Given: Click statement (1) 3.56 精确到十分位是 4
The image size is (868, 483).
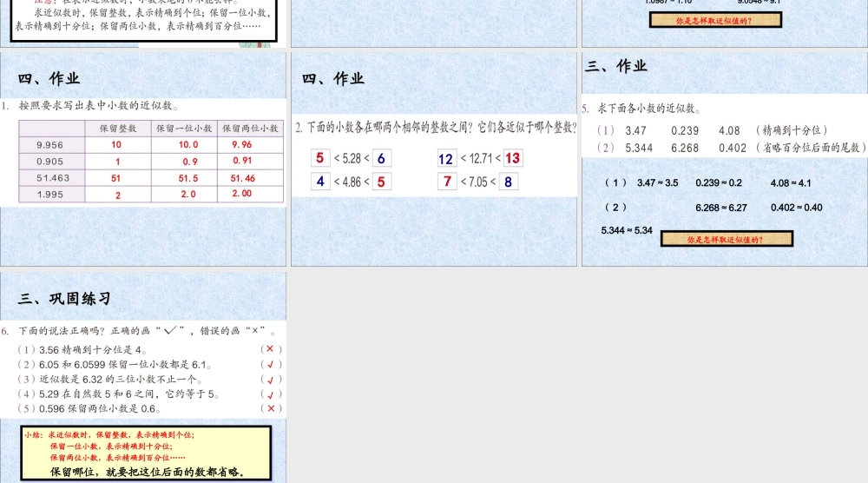Looking at the screenshot, I should (x=82, y=349).
